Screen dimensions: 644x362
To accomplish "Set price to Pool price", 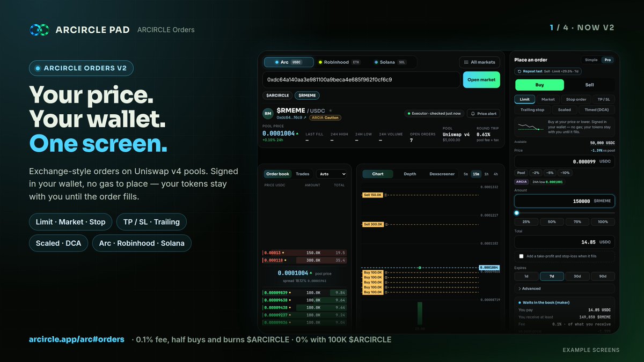I will (x=521, y=173).
